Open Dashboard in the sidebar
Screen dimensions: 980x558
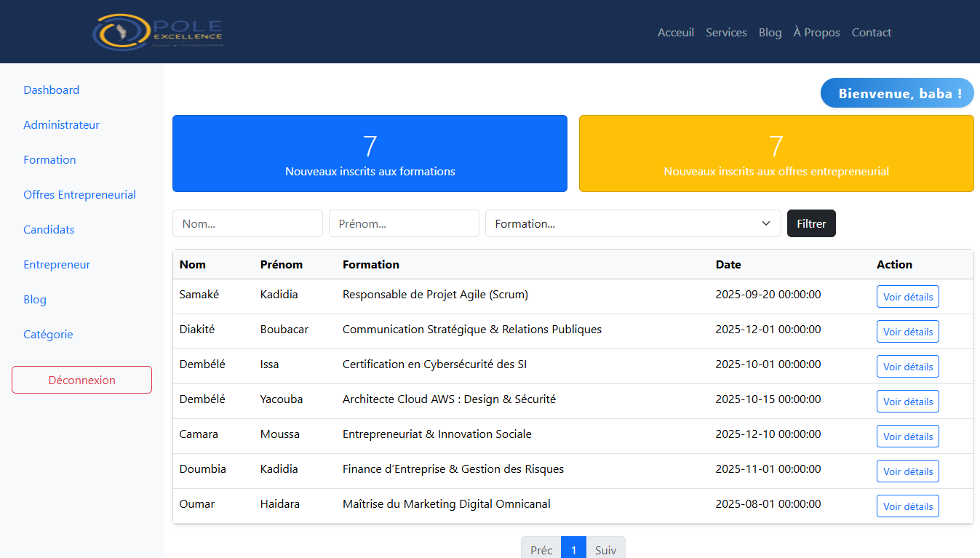tap(52, 90)
